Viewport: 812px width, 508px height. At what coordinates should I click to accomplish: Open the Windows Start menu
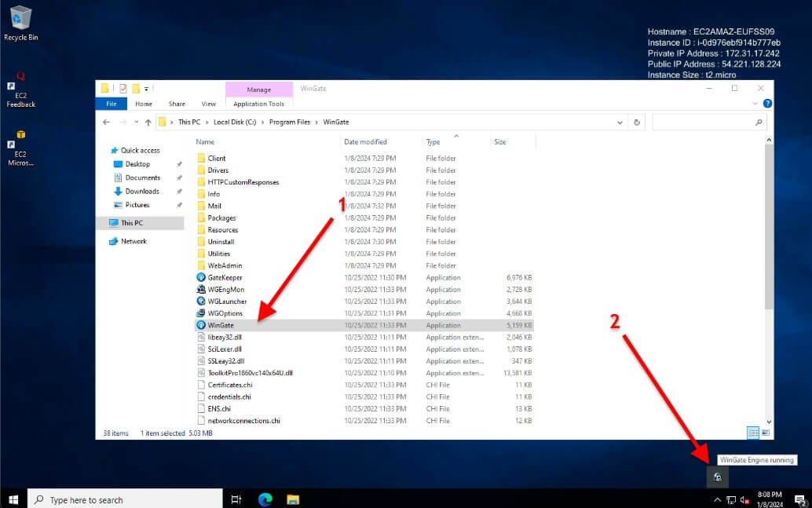pyautogui.click(x=13, y=499)
